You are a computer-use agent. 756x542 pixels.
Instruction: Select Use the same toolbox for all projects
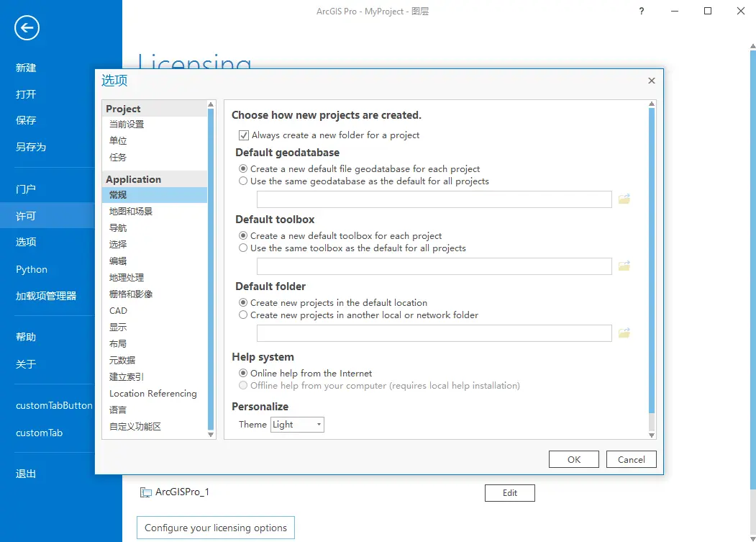pyautogui.click(x=243, y=248)
